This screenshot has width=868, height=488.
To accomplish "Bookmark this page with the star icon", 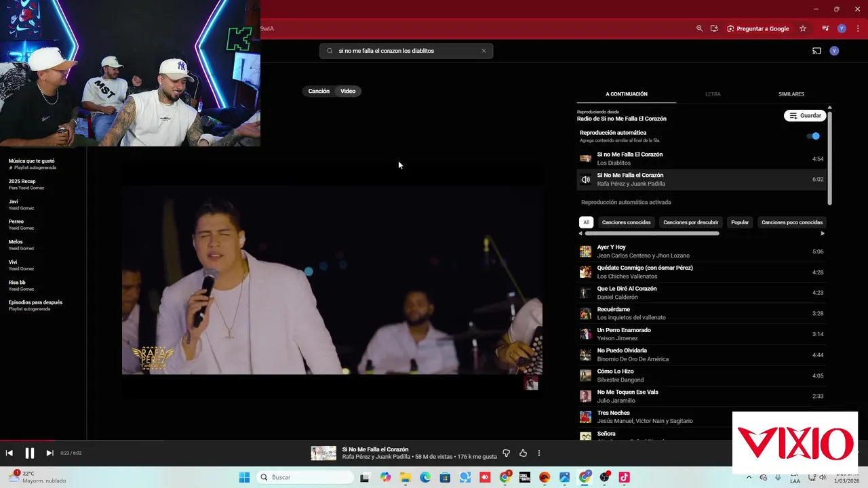I will pyautogui.click(x=803, y=28).
